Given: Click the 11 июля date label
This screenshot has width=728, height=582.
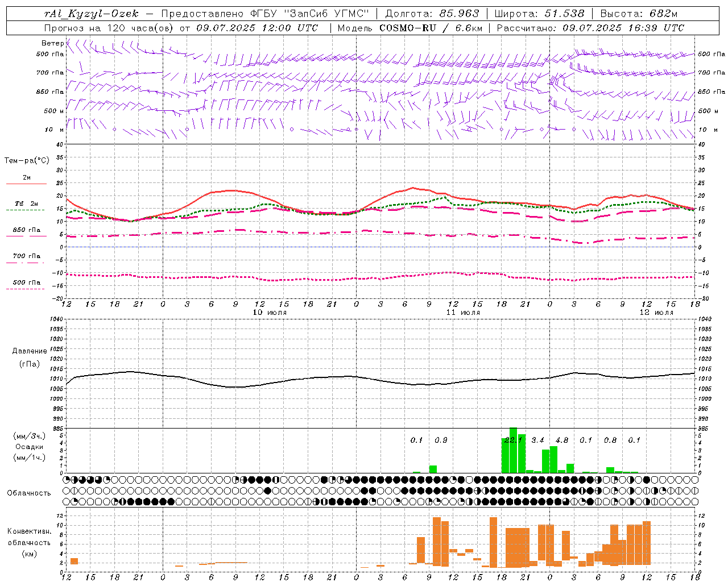Looking at the screenshot, I should tap(463, 313).
